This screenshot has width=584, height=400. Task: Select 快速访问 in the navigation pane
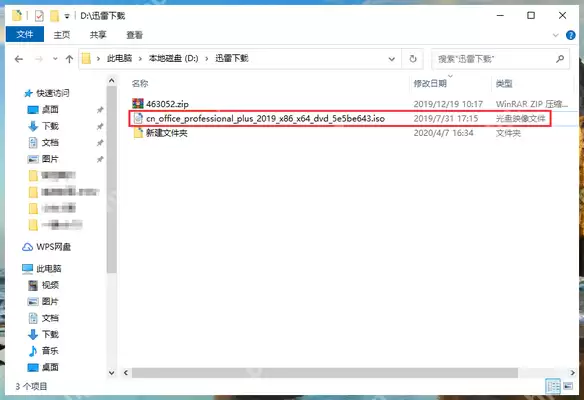tap(53, 93)
